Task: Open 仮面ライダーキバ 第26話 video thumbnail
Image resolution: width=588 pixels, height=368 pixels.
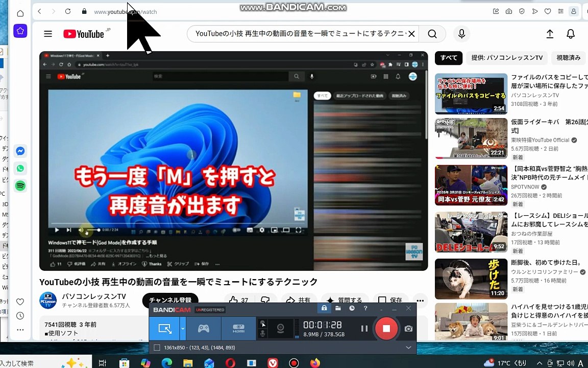Action: click(471, 139)
